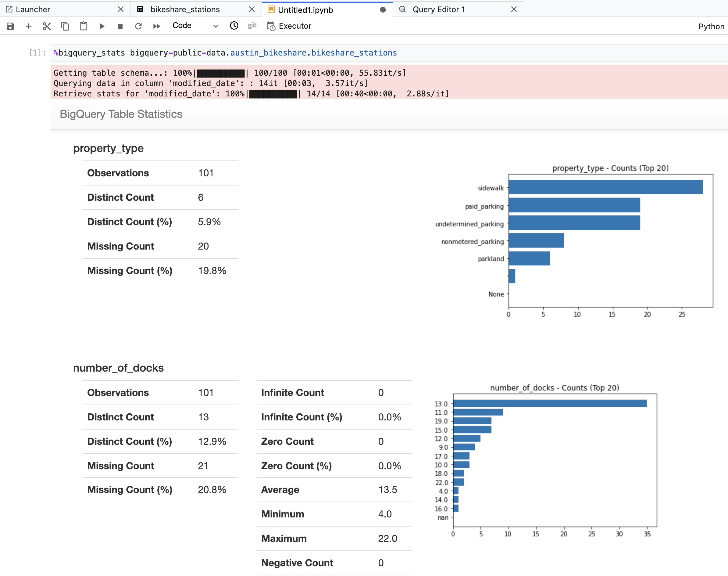Open the git extension
728x576 pixels.
click(x=252, y=26)
